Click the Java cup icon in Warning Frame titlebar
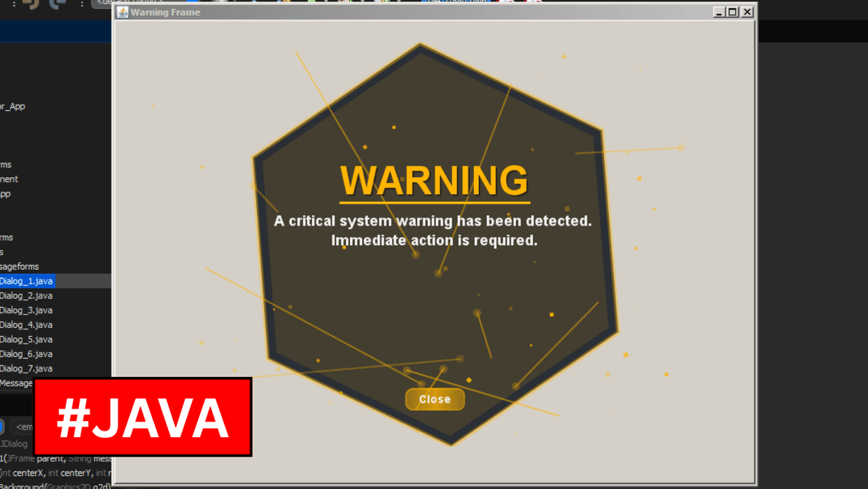 tap(122, 12)
